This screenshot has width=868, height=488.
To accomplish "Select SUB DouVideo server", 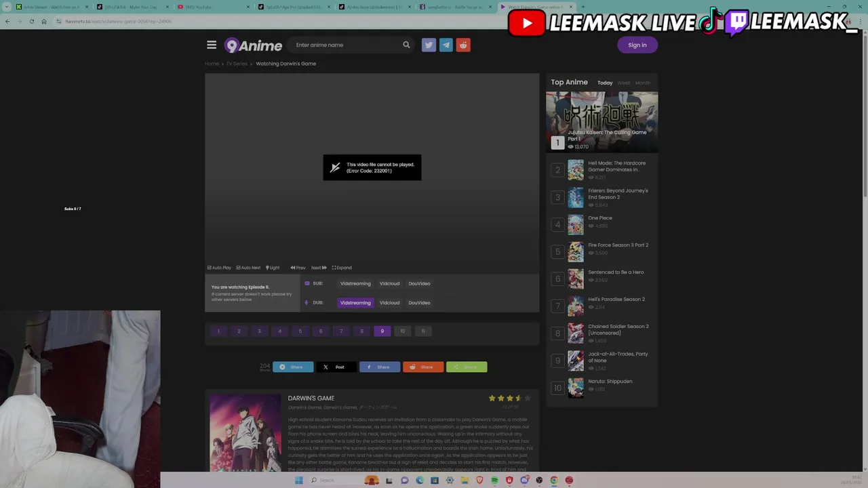I will tap(419, 283).
